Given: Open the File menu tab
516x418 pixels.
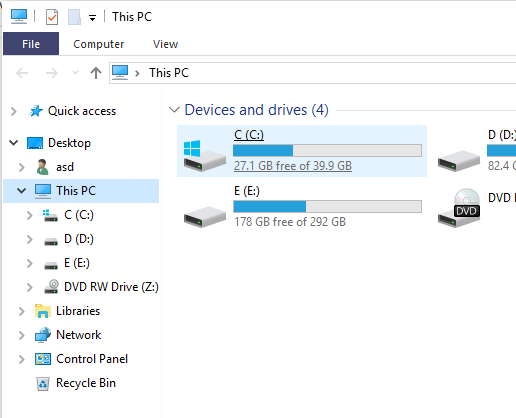Looking at the screenshot, I should [x=31, y=44].
